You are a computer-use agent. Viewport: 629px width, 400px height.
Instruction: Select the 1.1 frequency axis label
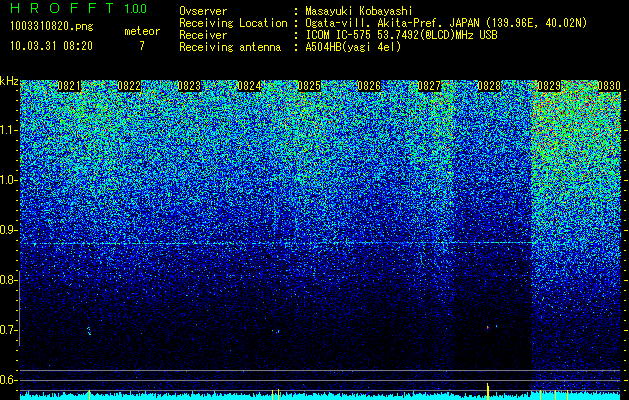click(8, 130)
